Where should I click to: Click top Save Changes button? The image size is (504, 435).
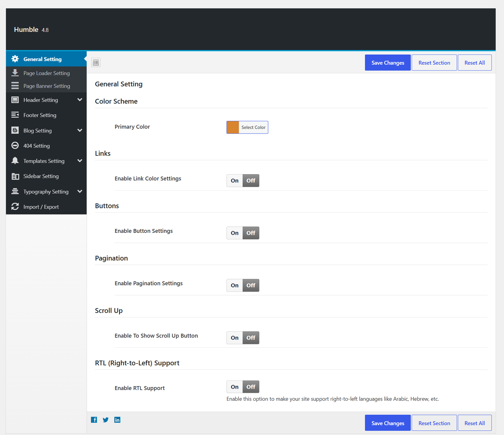pyautogui.click(x=388, y=62)
